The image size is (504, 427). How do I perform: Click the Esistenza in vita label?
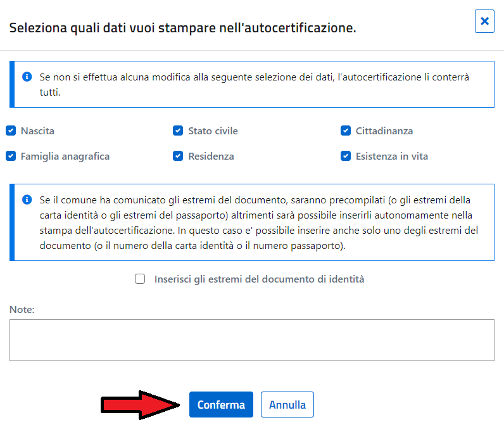pyautogui.click(x=392, y=156)
